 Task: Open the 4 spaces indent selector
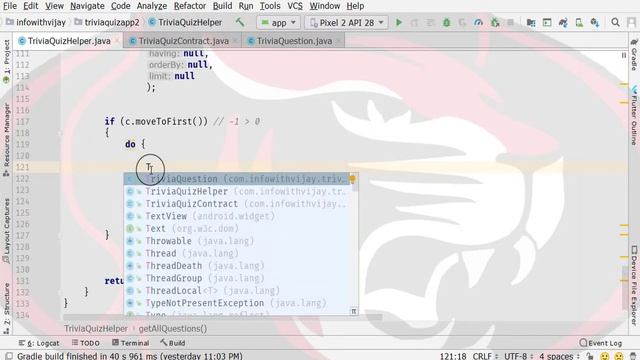pyautogui.click(x=559, y=356)
